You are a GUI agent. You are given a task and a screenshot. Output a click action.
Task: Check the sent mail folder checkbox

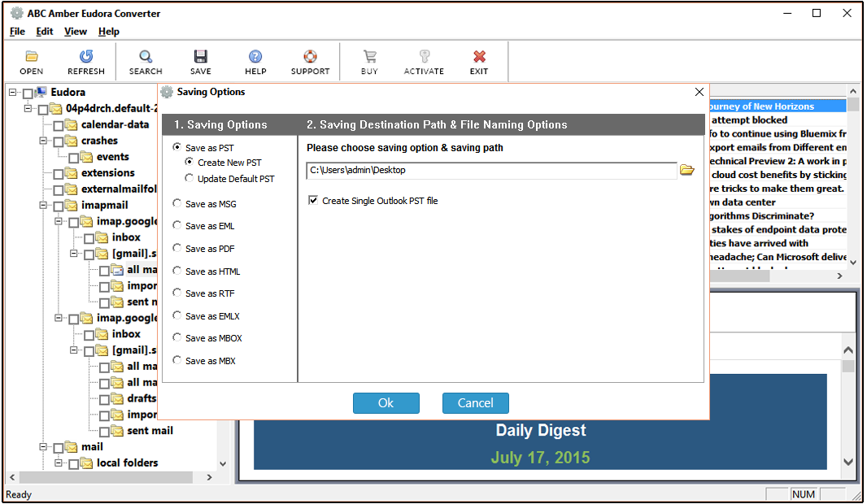[104, 432]
